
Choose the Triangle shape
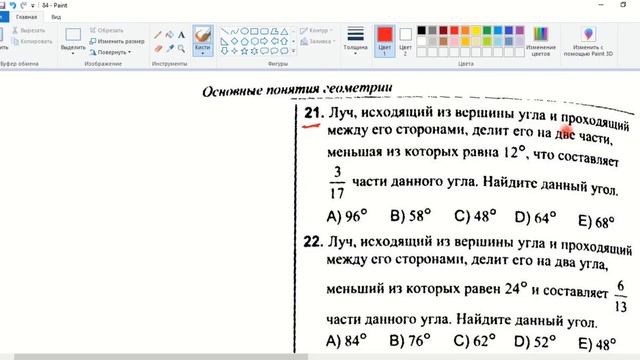[284, 31]
